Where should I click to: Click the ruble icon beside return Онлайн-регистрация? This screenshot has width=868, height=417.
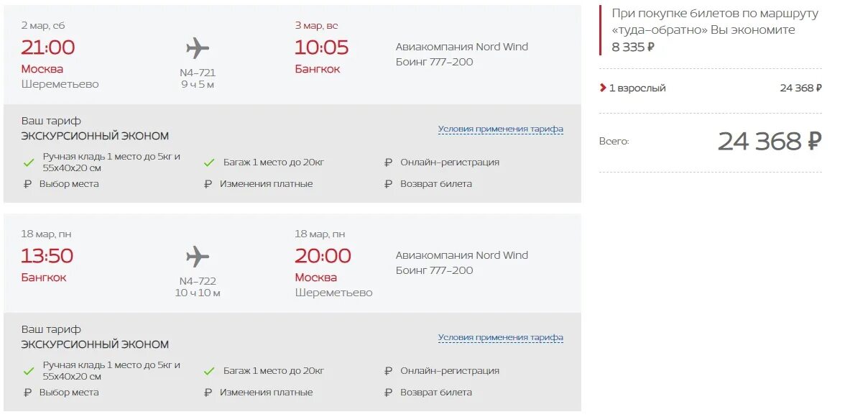[x=389, y=371]
